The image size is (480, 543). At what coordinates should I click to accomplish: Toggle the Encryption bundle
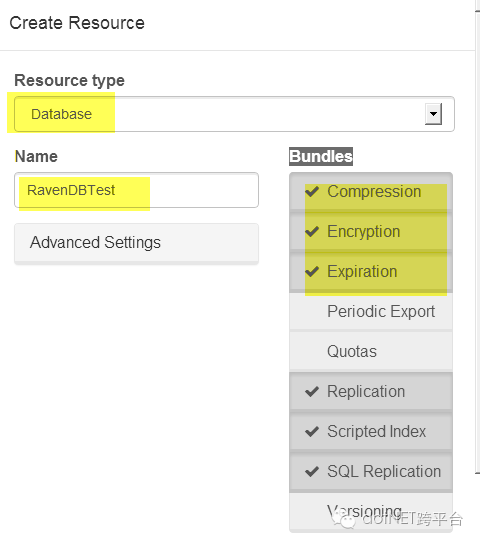371,231
